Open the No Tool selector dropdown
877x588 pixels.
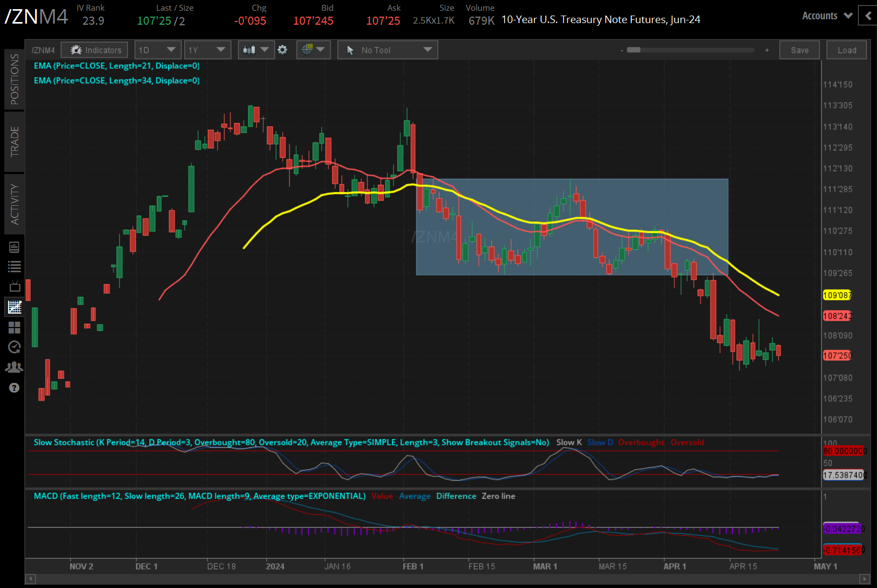[387, 49]
